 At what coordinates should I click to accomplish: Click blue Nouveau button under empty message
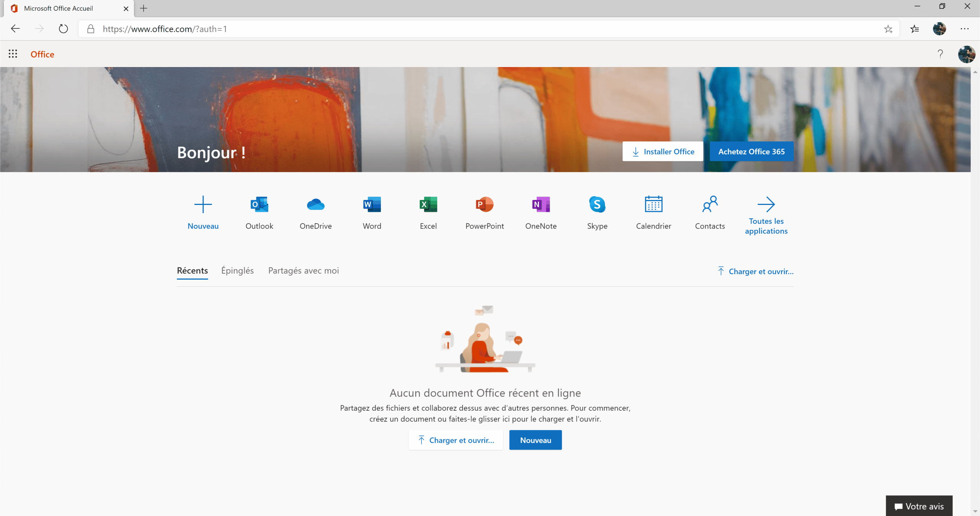535,440
